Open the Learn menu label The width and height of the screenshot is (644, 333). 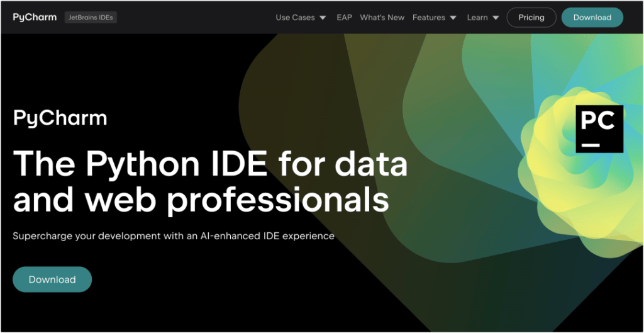[x=477, y=18]
